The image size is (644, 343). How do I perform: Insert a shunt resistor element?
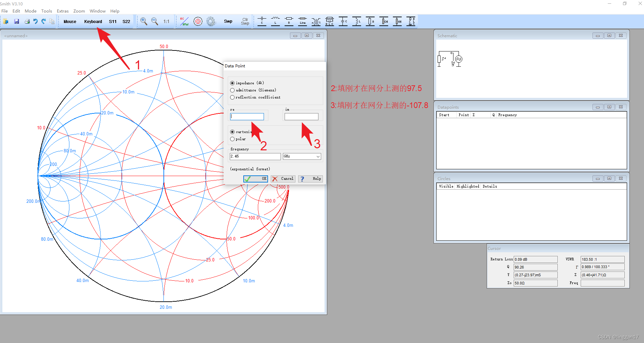(370, 21)
